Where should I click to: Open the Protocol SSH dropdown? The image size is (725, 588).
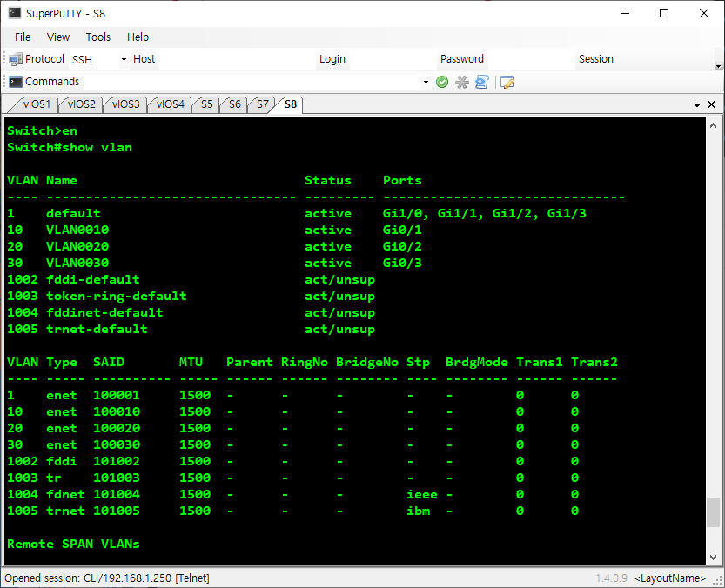124,60
